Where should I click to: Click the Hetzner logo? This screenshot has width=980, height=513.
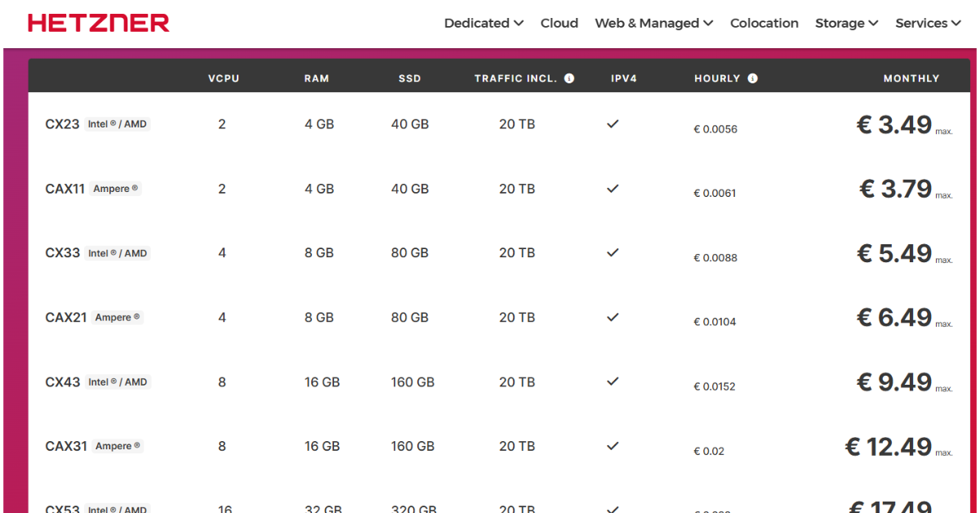[x=99, y=23]
